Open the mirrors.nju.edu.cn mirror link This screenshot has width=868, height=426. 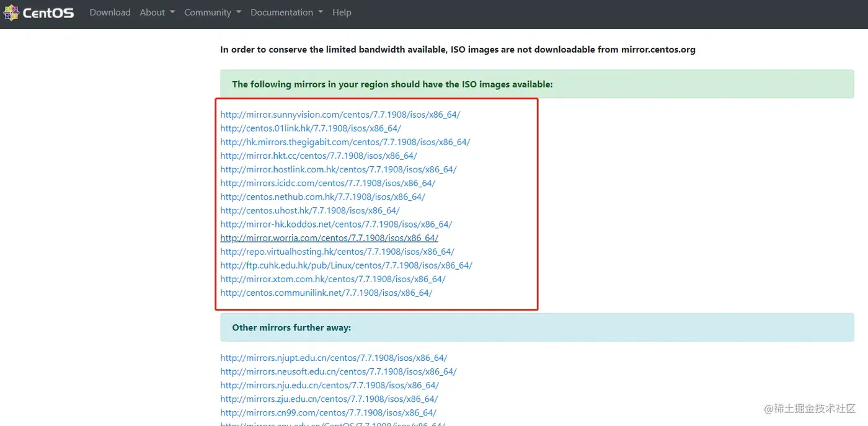pyautogui.click(x=329, y=385)
